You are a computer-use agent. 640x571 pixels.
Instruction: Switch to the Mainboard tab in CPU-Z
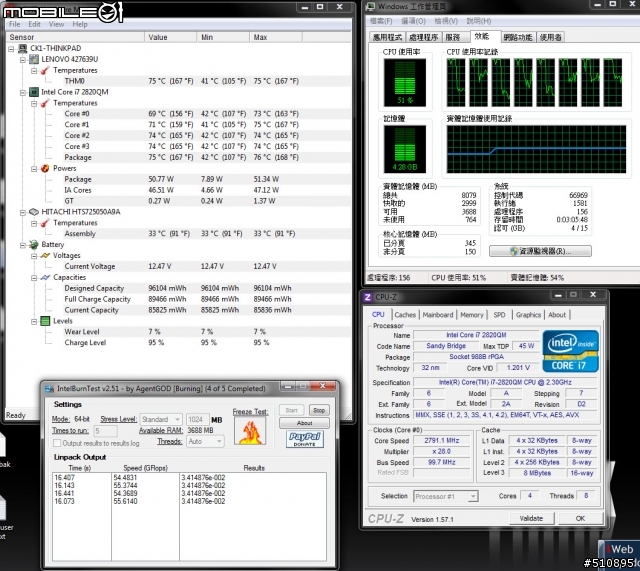[x=438, y=315]
